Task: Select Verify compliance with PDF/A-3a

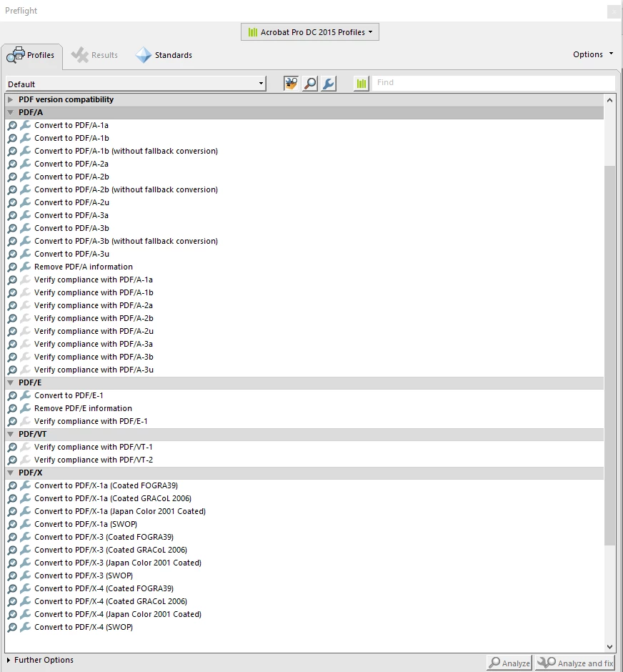Action: pos(94,344)
